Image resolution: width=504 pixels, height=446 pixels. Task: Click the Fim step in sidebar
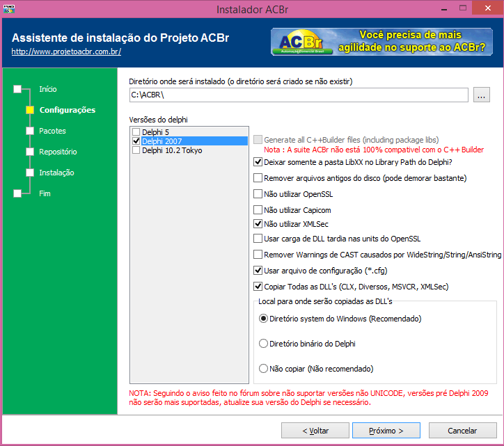pos(45,193)
